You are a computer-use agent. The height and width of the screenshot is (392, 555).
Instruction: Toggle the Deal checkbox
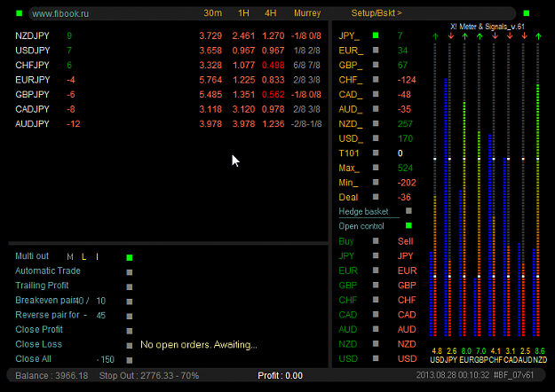pyautogui.click(x=376, y=197)
